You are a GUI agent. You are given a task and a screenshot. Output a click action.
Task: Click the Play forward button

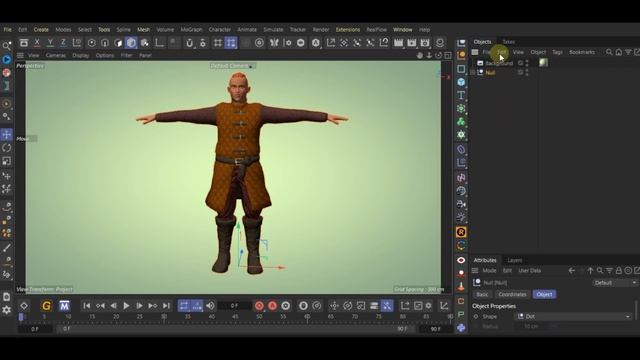tap(126, 305)
